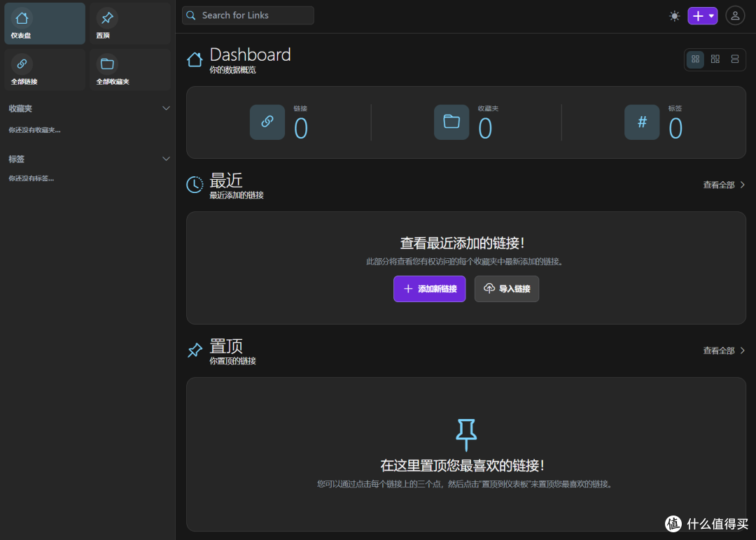Toggle light theme with sun icon
The width and height of the screenshot is (756, 540).
pyautogui.click(x=675, y=16)
